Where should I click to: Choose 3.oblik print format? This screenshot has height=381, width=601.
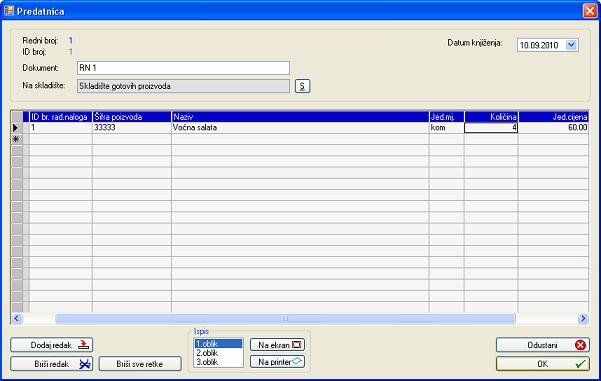(x=218, y=362)
